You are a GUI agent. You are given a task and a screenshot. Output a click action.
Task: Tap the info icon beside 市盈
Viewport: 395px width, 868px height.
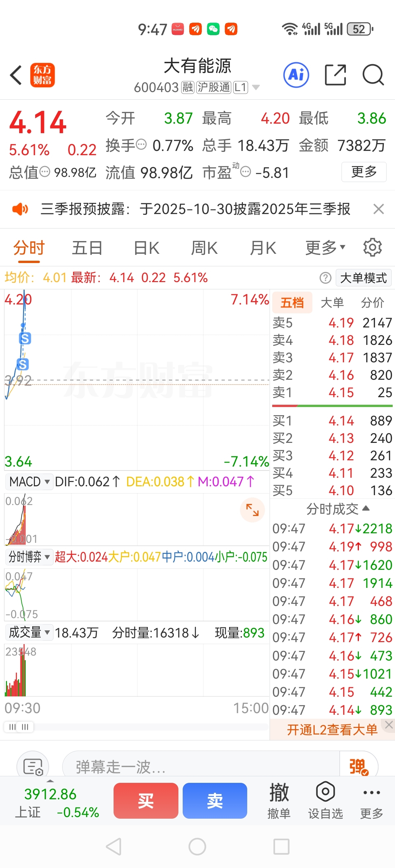point(246,172)
